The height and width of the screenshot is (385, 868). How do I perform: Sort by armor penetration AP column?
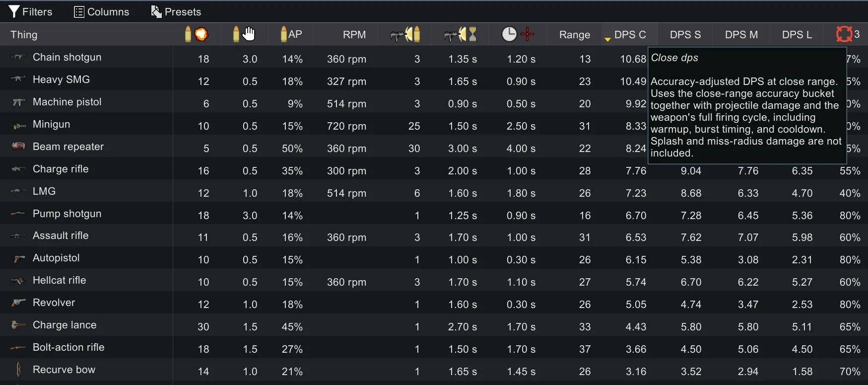click(291, 34)
